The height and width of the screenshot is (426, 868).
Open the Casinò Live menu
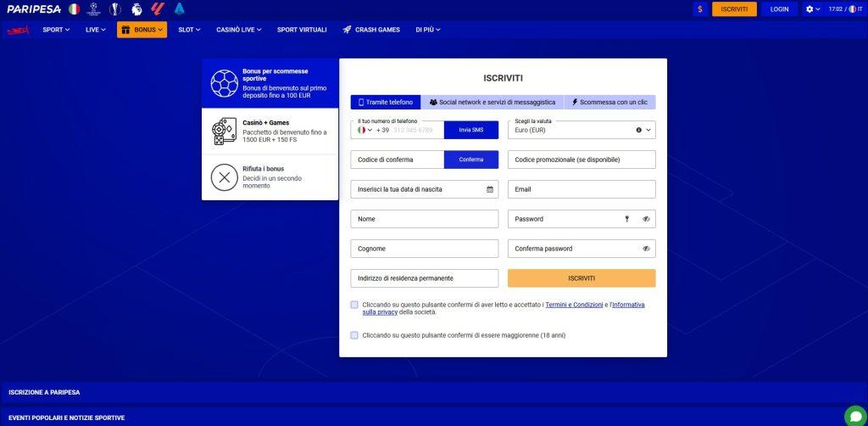238,30
